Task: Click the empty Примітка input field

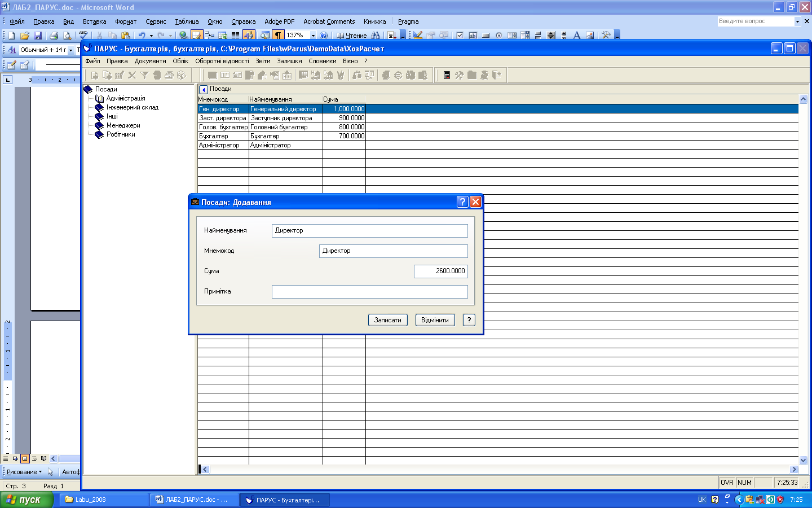Action: coord(370,291)
